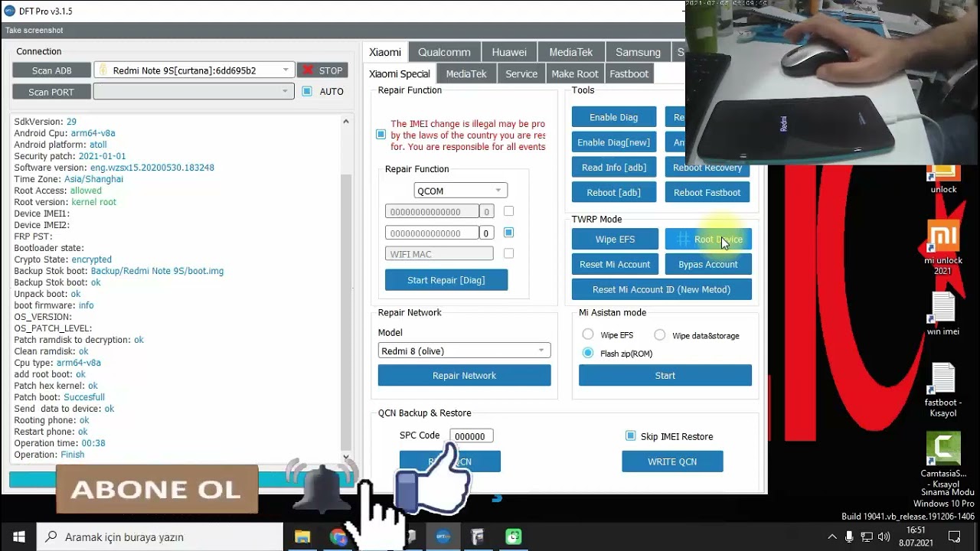The image size is (980, 551).
Task: Click the Reboot [adb] button
Action: point(614,192)
